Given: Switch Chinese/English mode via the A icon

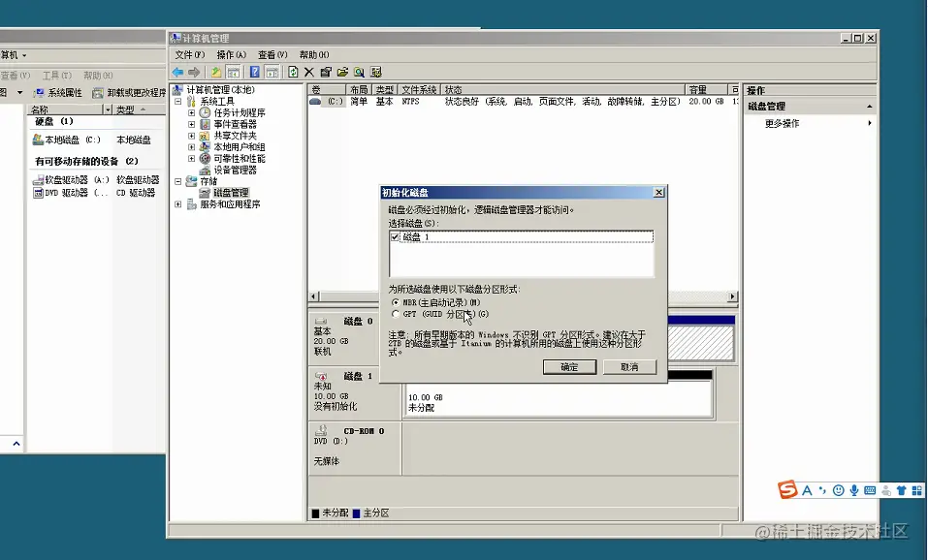Looking at the screenshot, I should [807, 490].
